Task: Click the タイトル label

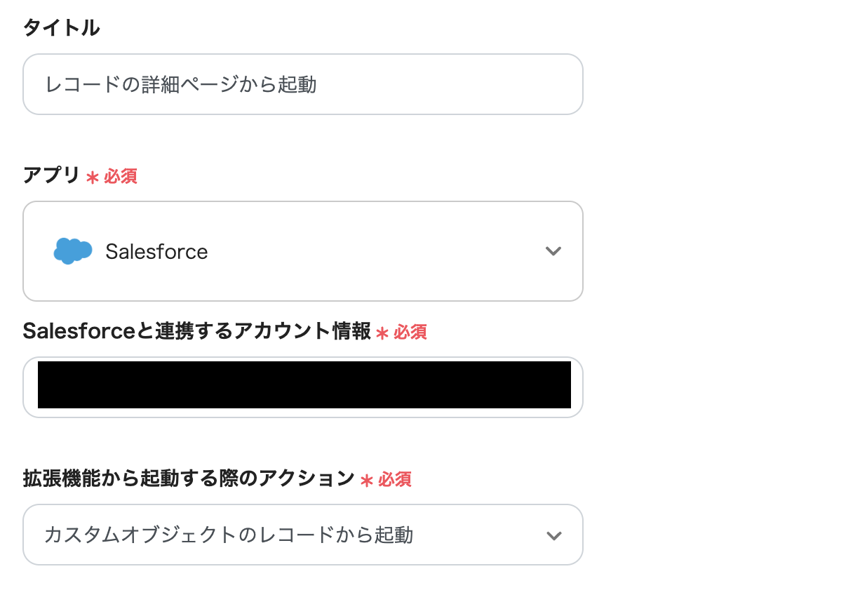Action: click(x=61, y=29)
